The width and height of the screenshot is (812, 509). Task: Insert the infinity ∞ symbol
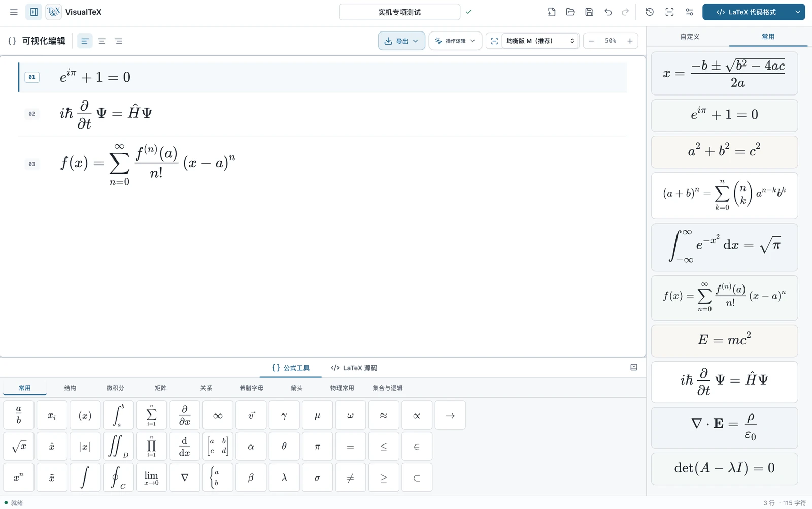218,415
